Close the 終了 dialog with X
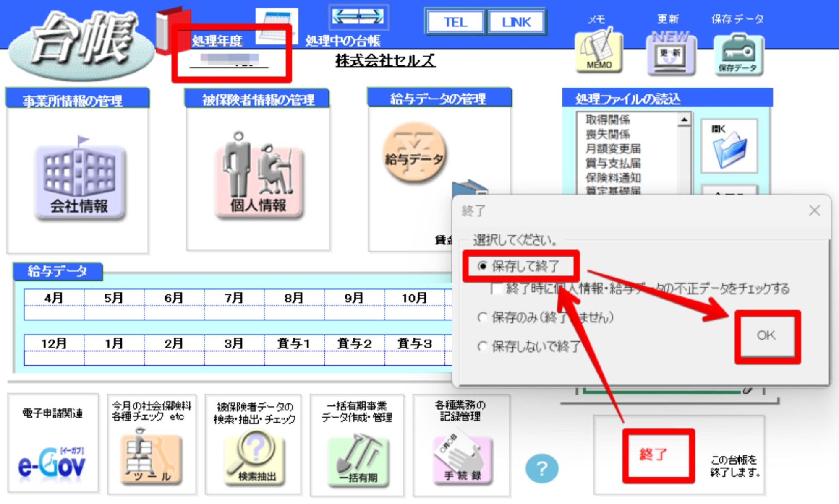Screen dimensions: 839x504 [815, 210]
